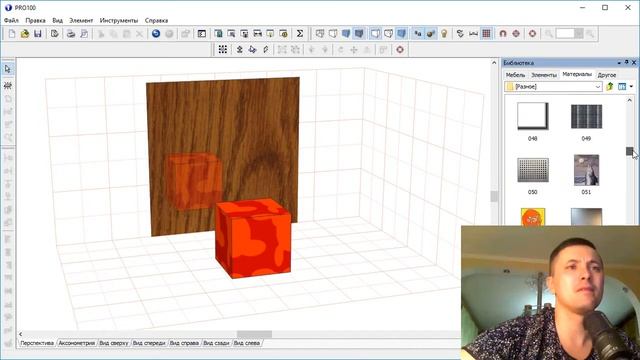Open the Файл menu
Screen dimensions: 640x360
11,20
